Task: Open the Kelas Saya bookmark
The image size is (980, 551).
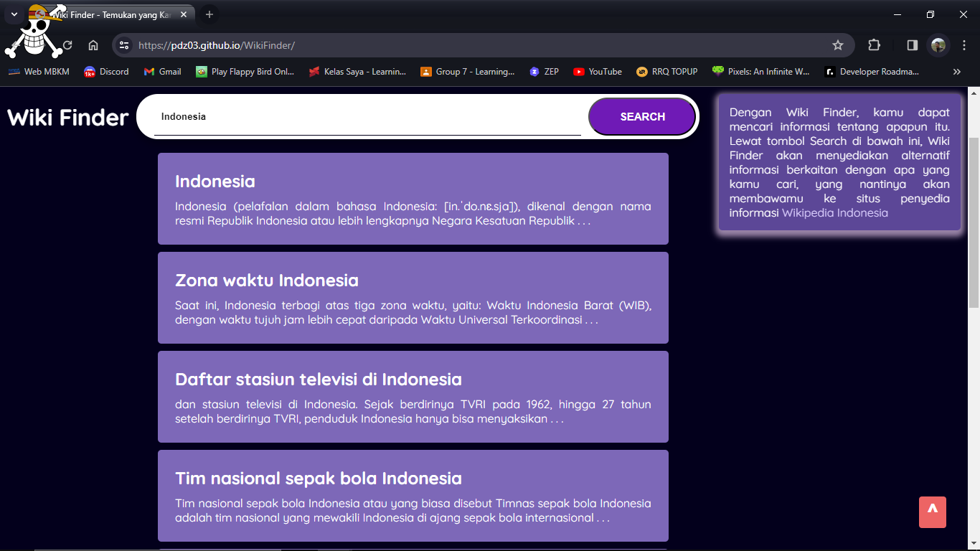Action: pyautogui.click(x=357, y=72)
